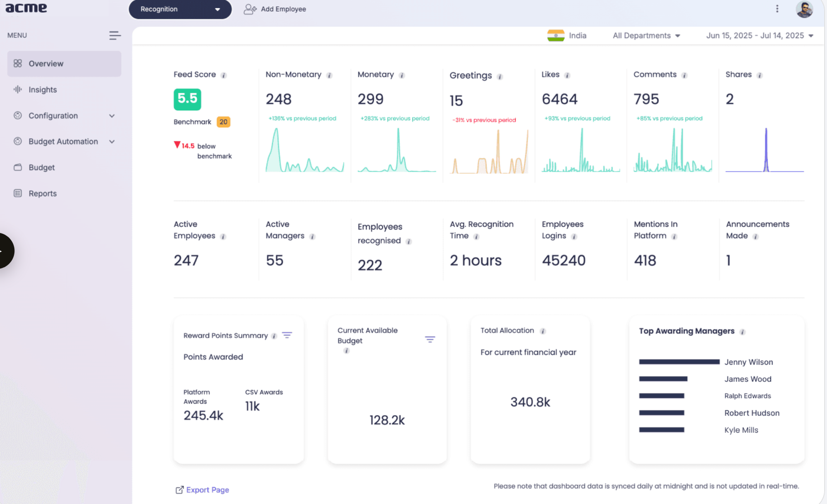The width and height of the screenshot is (827, 504).
Task: Click the Monetary info icon
Action: click(x=402, y=75)
